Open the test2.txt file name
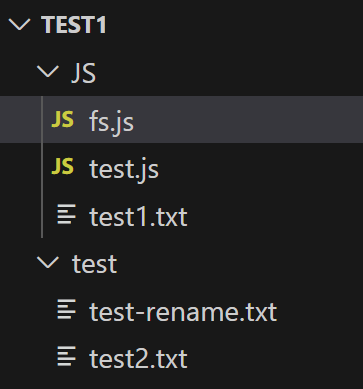Screen dimensions: 363x389 pyautogui.click(x=138, y=359)
